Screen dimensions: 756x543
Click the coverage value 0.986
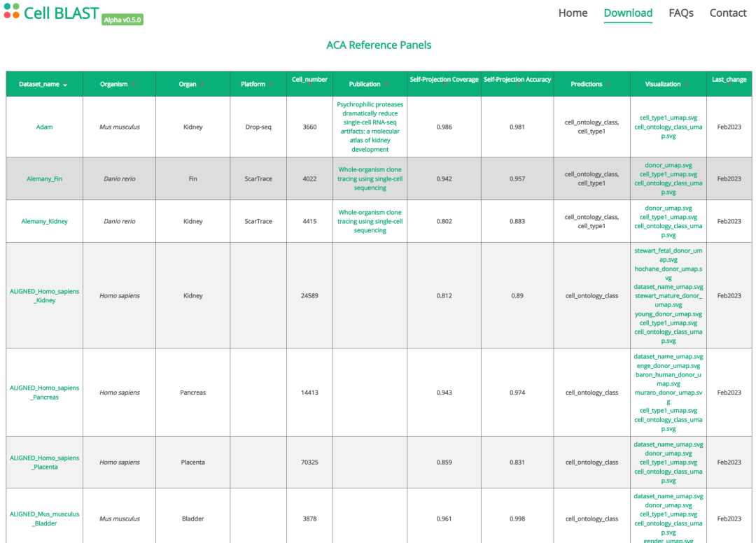coord(444,127)
